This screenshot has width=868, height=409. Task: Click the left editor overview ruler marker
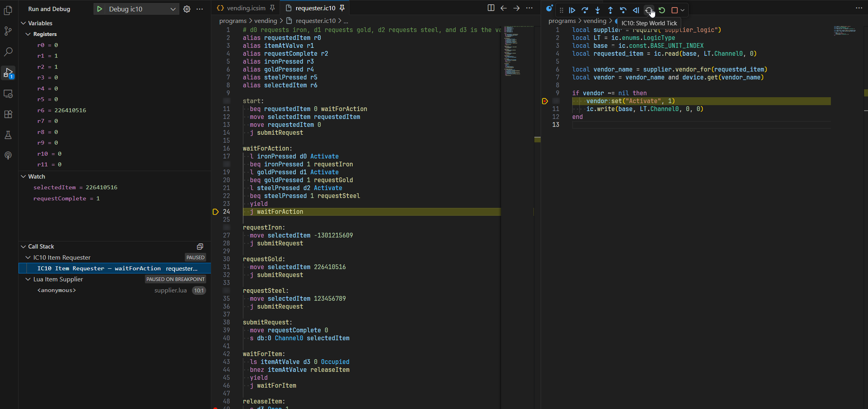click(537, 139)
